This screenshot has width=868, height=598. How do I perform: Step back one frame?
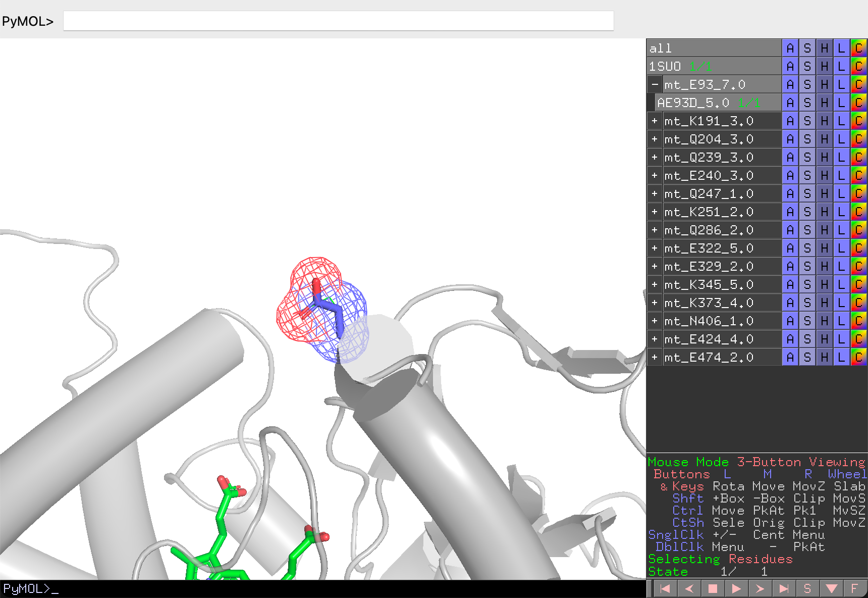click(689, 588)
